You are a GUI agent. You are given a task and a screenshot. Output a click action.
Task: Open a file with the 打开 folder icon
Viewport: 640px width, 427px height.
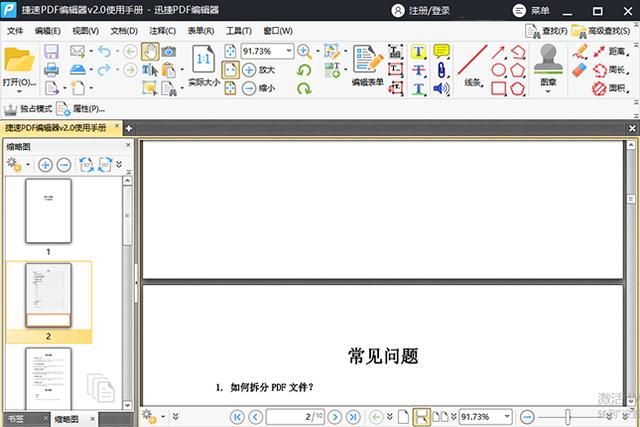[19, 60]
